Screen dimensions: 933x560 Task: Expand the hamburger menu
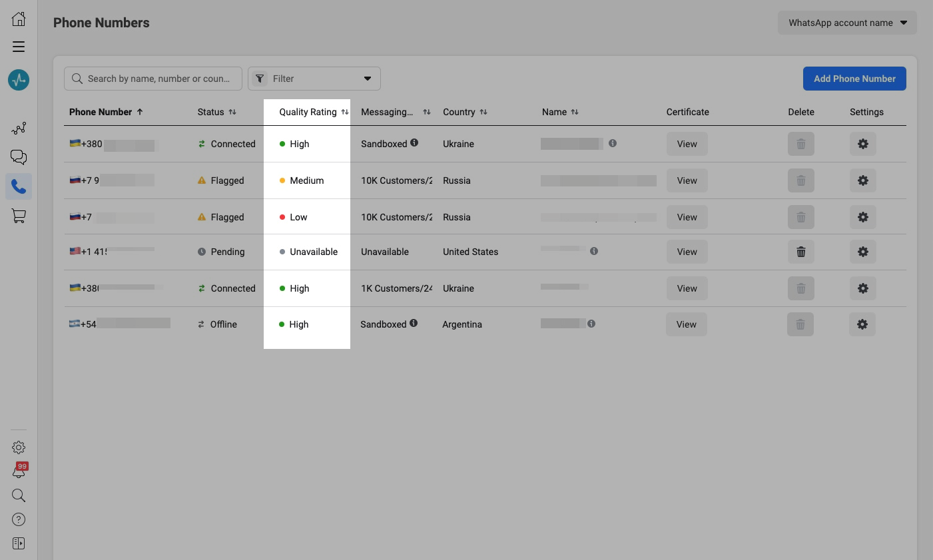tap(19, 47)
